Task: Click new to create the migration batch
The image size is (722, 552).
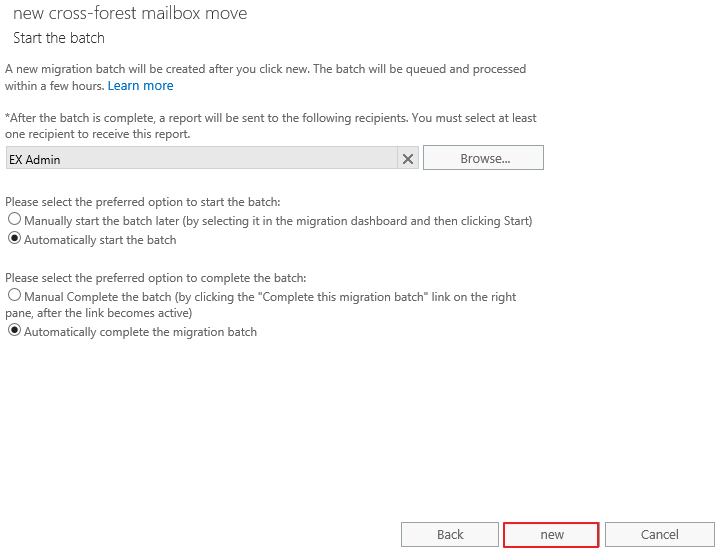Action: (551, 535)
